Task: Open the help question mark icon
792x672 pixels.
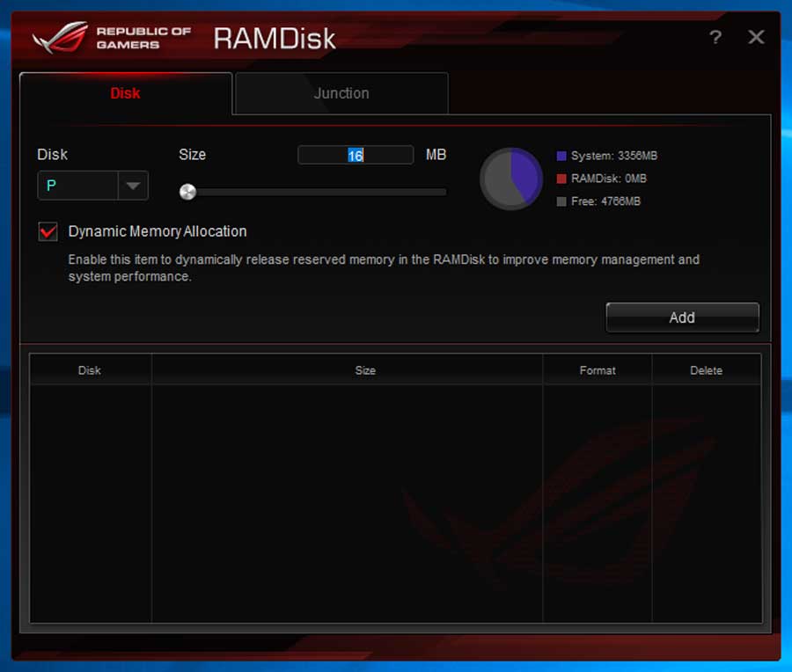Action: point(715,37)
